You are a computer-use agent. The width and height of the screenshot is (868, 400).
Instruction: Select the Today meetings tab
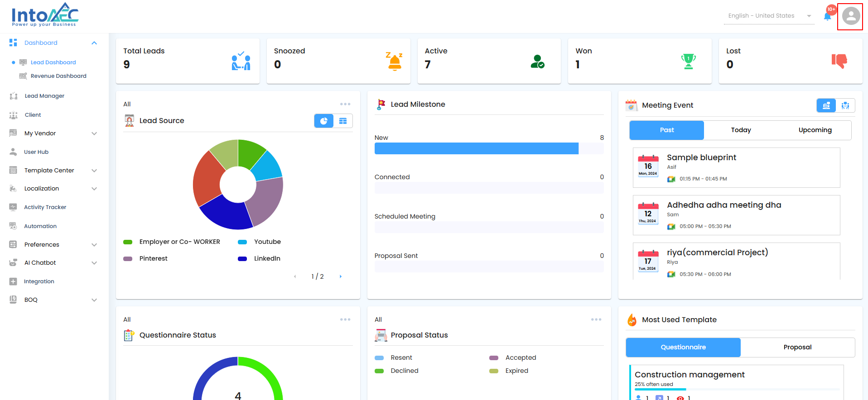click(741, 130)
